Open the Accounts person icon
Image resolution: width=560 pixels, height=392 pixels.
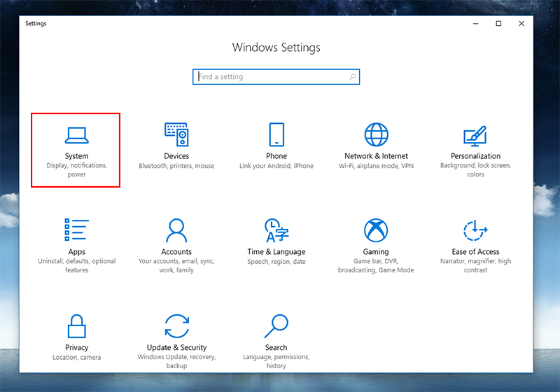pyautogui.click(x=176, y=230)
